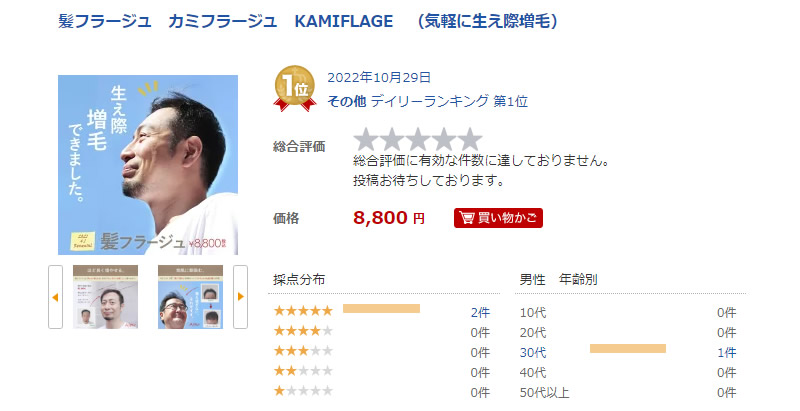
Task: Open the 髪フラージュ KAMIFLAGE product title link
Action: coord(308,21)
